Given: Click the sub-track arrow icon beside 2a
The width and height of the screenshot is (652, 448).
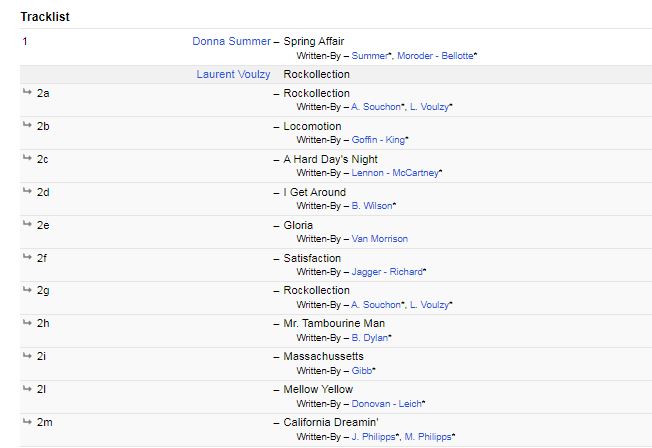Looking at the screenshot, I should 27,93.
